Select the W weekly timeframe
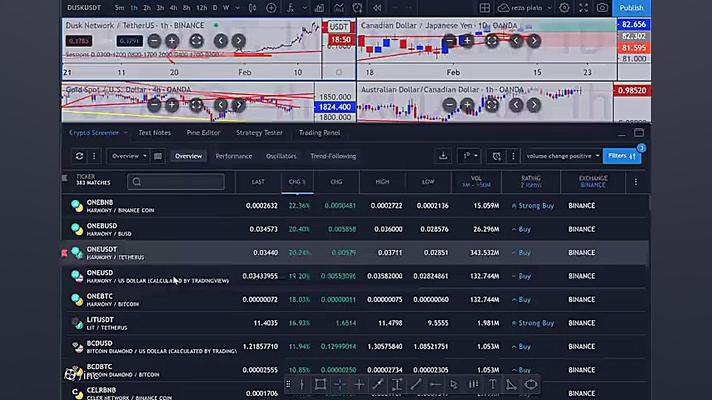Viewport: 712px width, 400px height. coord(226,8)
